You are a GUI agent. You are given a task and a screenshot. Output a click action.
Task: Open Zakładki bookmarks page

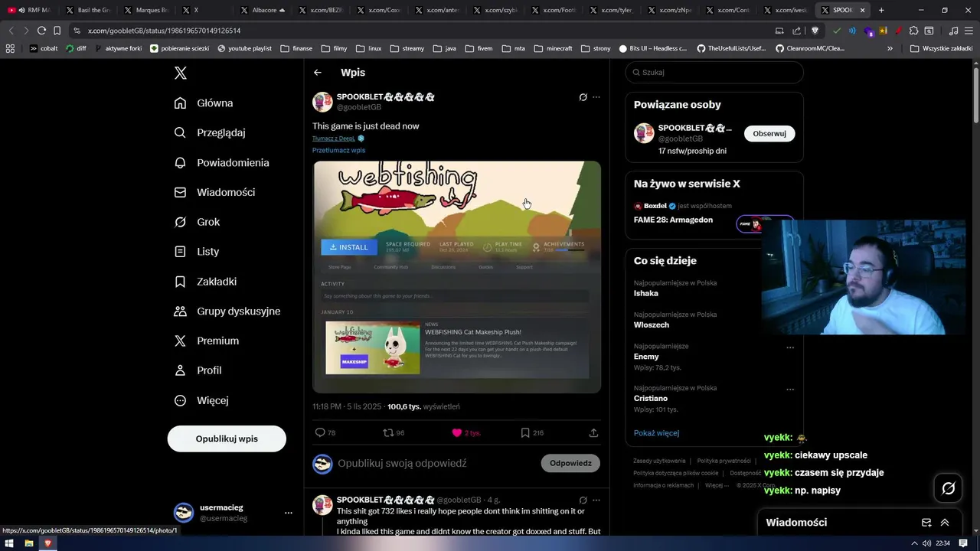pos(206,282)
